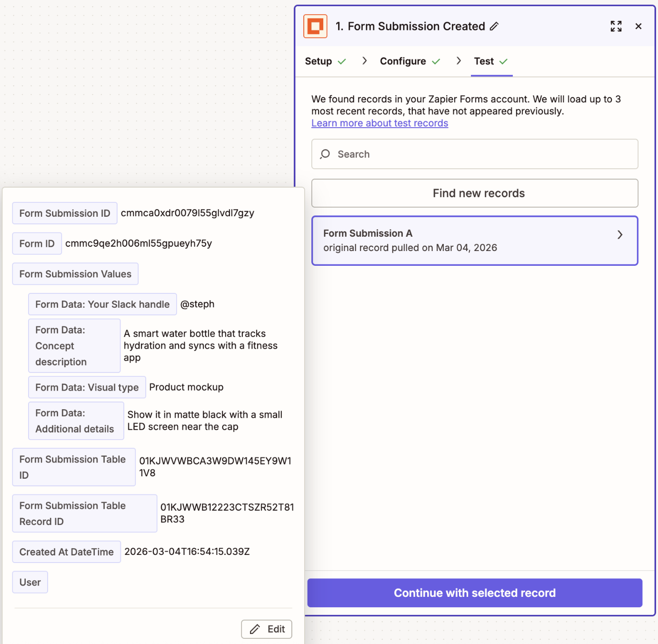Expand the Form Submission A record
Viewport: 658px width, 644px height.
(620, 235)
